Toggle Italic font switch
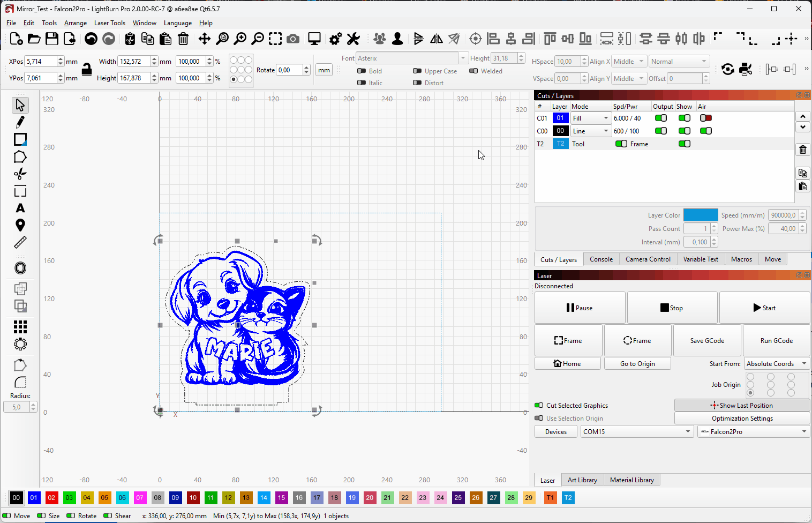Viewport: 812px width, 523px height. click(x=362, y=83)
